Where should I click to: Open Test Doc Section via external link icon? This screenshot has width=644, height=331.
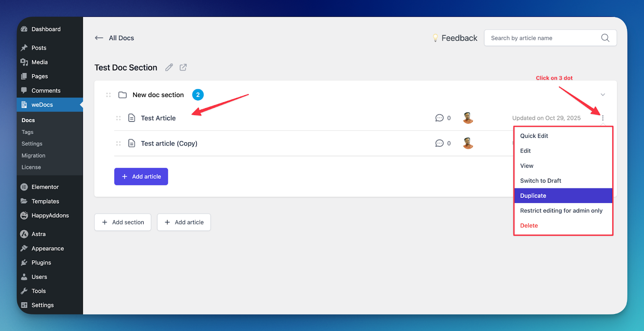point(183,68)
